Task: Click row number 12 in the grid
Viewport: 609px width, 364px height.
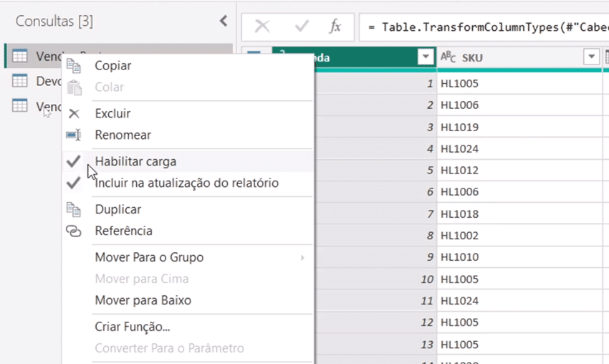Action: click(427, 322)
